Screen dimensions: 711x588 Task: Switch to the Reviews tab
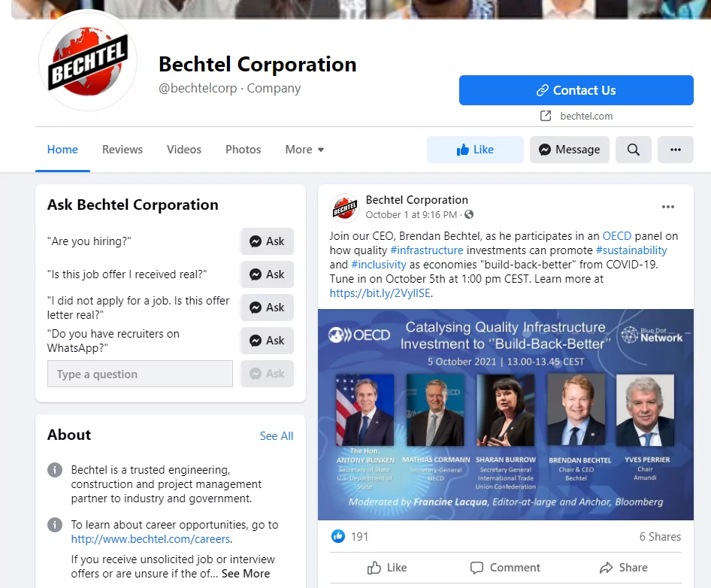[122, 150]
